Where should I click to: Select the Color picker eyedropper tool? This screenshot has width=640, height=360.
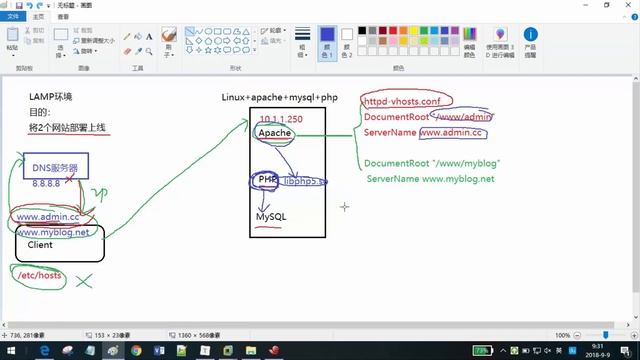[138, 51]
